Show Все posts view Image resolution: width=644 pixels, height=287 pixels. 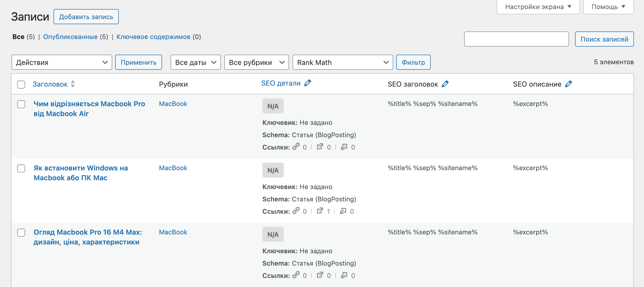[x=18, y=37]
